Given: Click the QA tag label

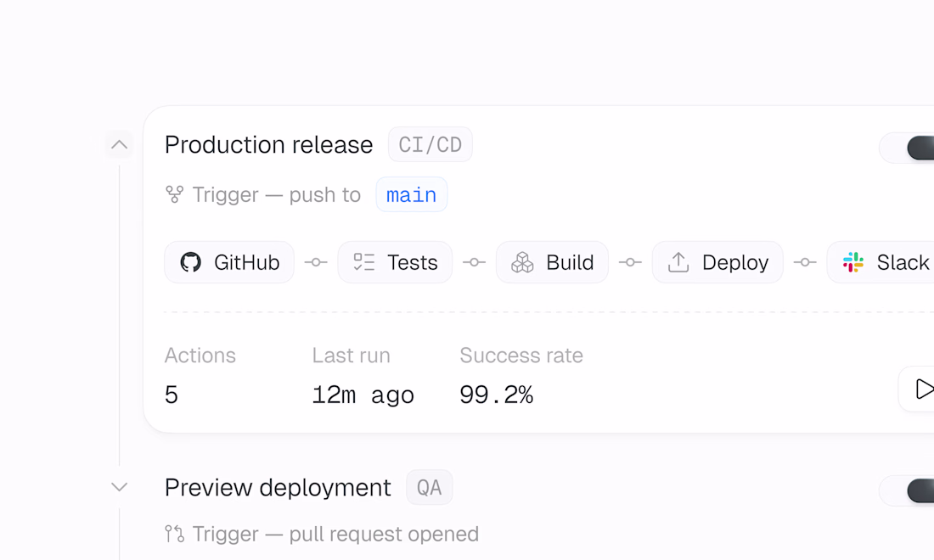Looking at the screenshot, I should click(430, 487).
